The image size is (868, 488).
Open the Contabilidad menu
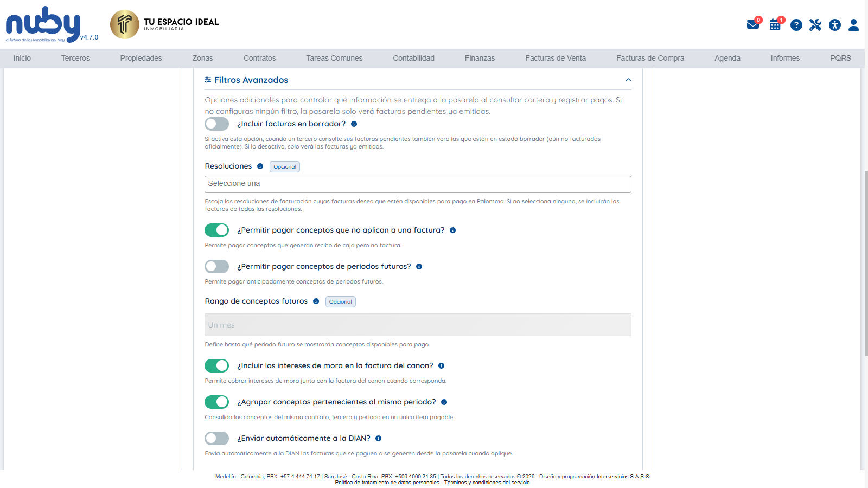tap(413, 58)
